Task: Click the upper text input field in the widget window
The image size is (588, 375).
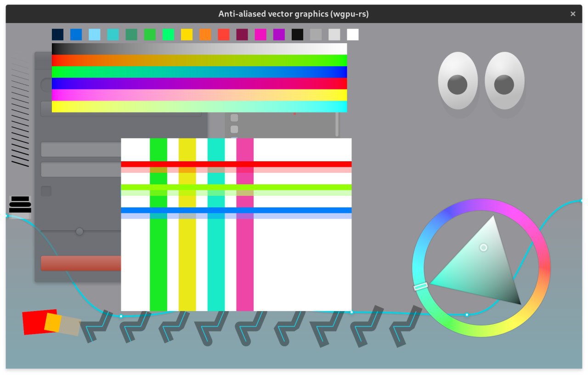Action: 81,150
